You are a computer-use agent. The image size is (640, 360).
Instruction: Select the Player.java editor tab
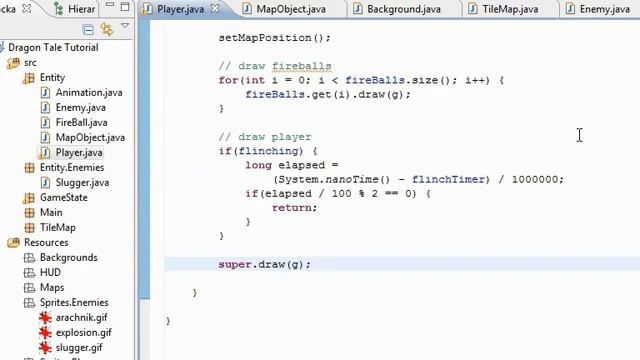pos(180,9)
